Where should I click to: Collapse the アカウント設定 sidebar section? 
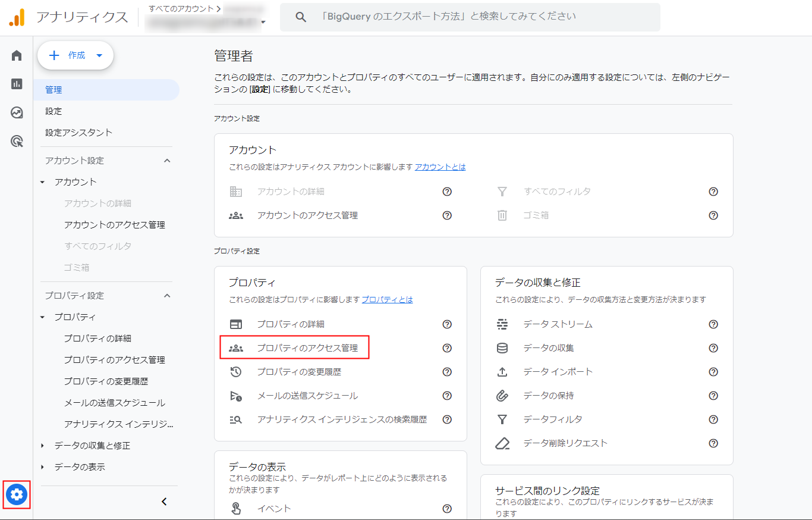pyautogui.click(x=167, y=161)
